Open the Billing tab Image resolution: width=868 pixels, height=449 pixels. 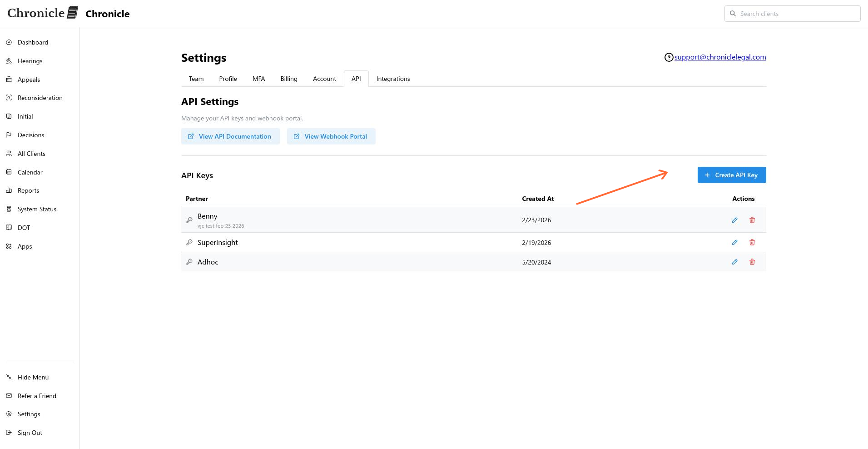click(289, 79)
